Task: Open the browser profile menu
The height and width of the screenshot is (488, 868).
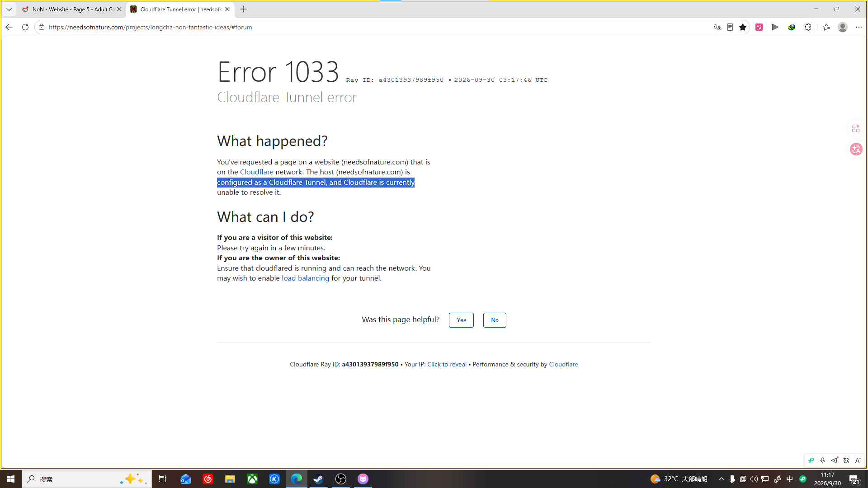Action: pyautogui.click(x=843, y=27)
